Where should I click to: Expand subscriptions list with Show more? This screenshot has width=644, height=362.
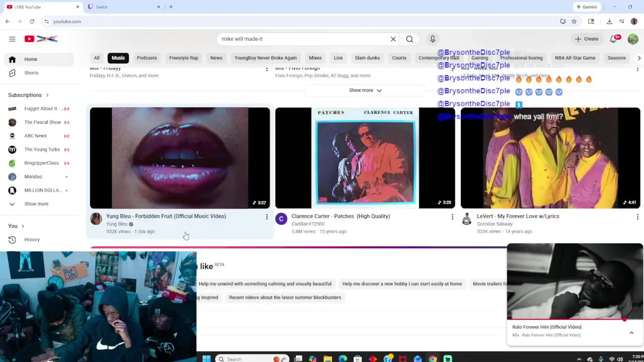pos(38,204)
